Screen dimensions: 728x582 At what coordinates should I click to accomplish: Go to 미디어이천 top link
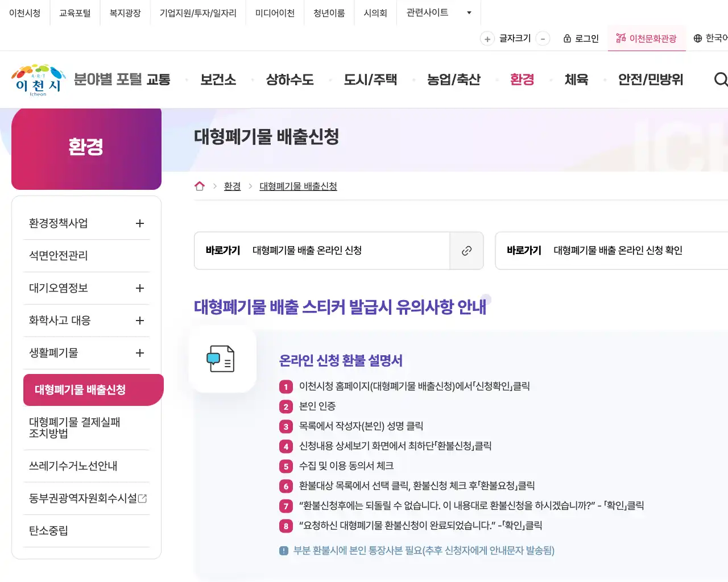pos(275,13)
